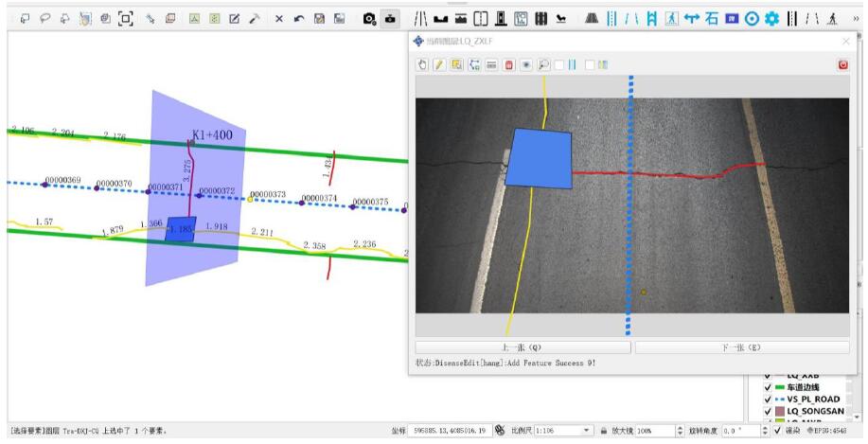The height and width of the screenshot is (444, 868).
Task: Click the blue turn arrow icon
Action: pos(691,19)
